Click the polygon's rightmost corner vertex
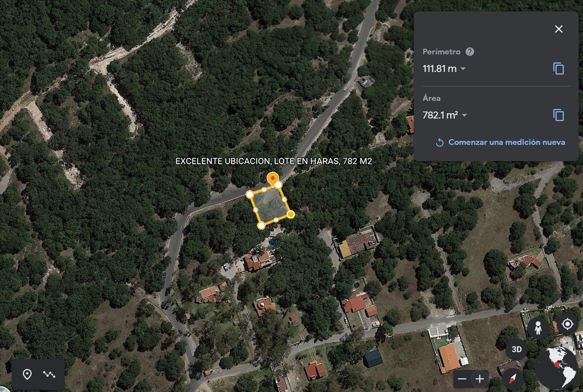583x392 pixels. tap(291, 214)
